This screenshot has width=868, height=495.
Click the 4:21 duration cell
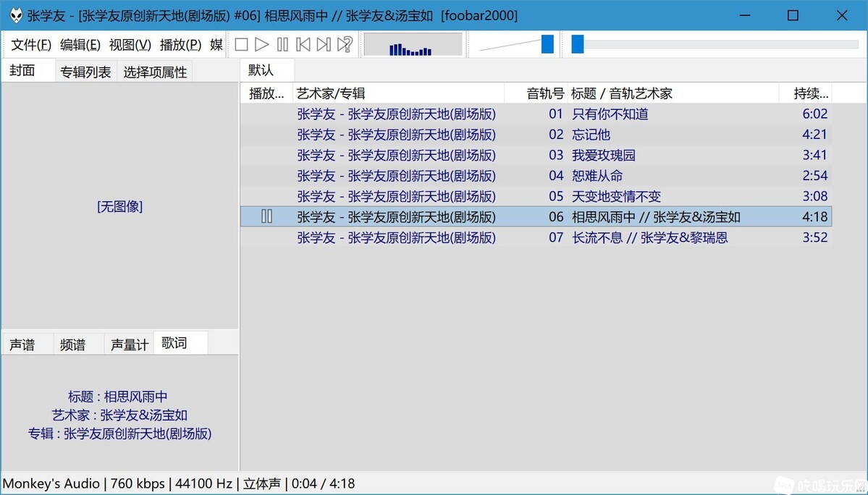pyautogui.click(x=815, y=135)
